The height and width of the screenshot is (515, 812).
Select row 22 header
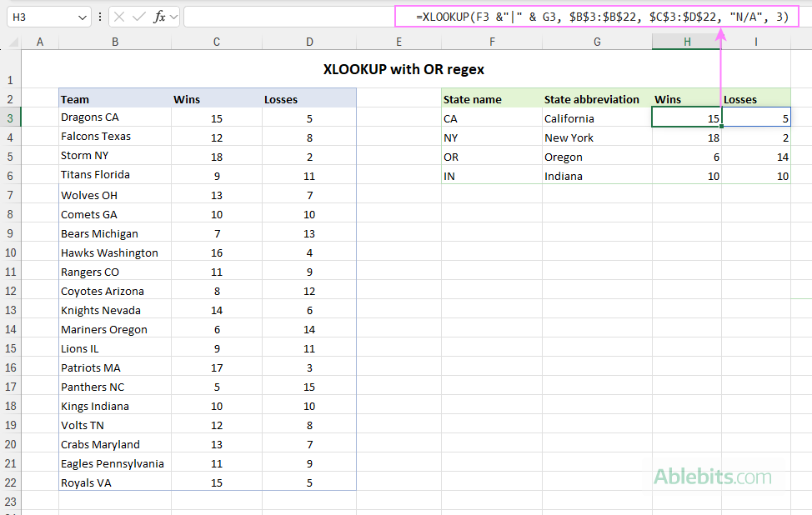click(x=11, y=482)
